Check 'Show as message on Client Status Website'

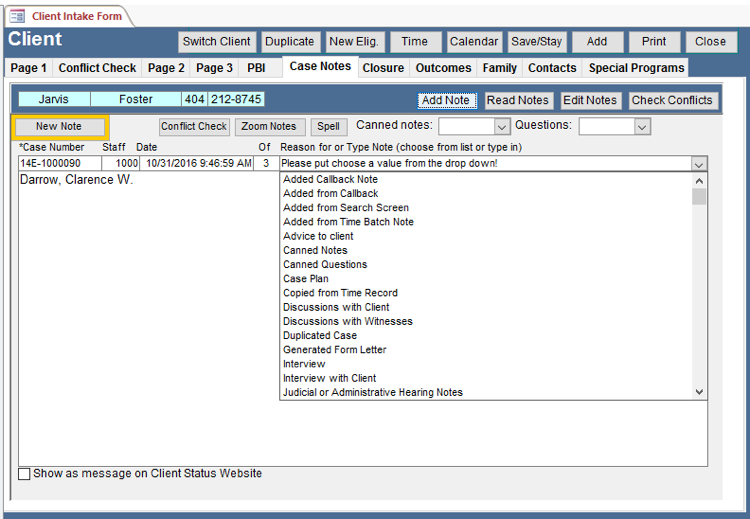tap(25, 474)
